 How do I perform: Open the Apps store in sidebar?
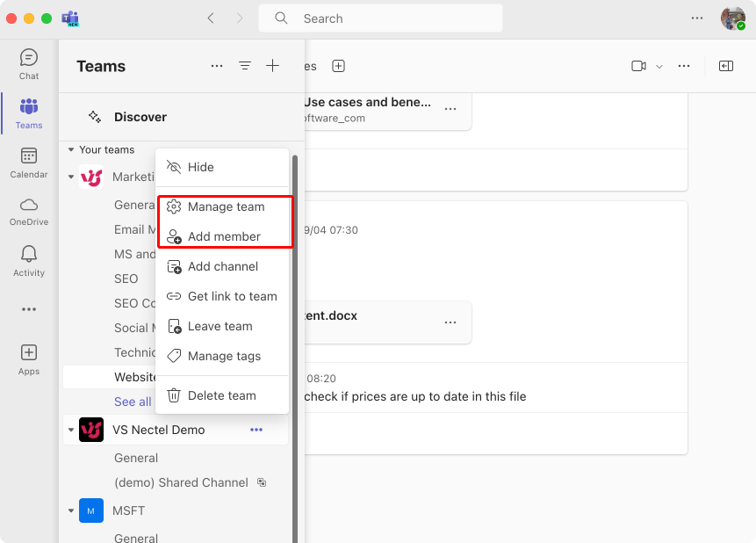(x=29, y=359)
